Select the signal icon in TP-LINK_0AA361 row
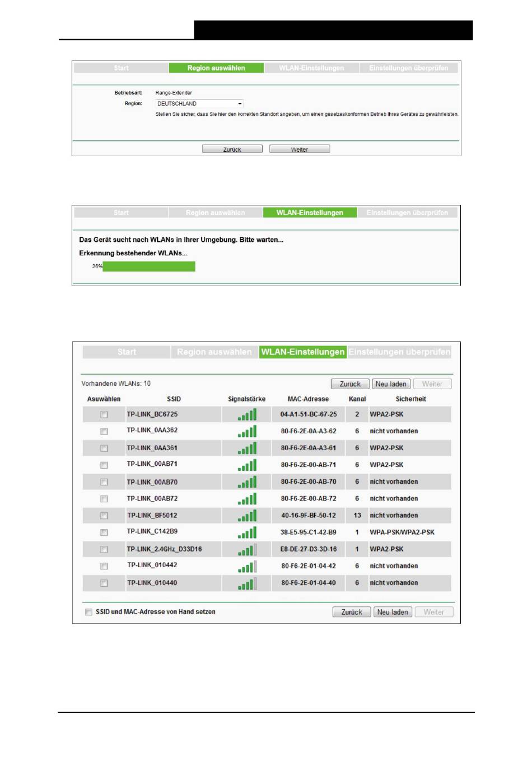 tap(247, 448)
